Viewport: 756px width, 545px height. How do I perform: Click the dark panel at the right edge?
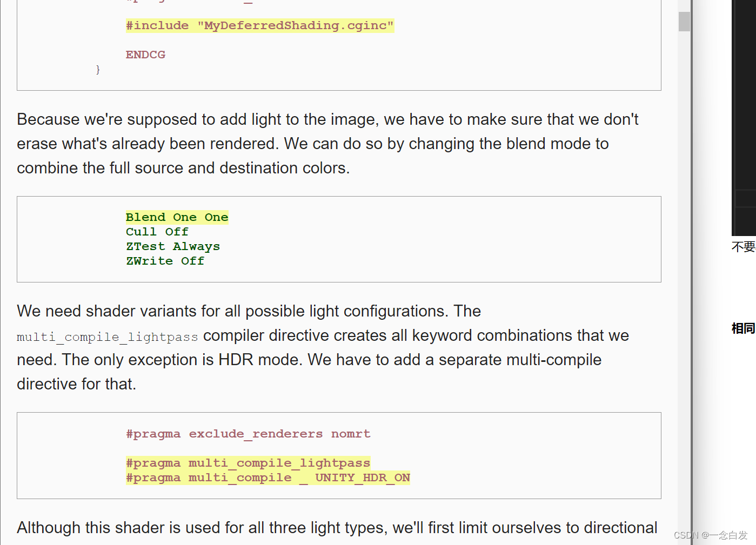744,108
